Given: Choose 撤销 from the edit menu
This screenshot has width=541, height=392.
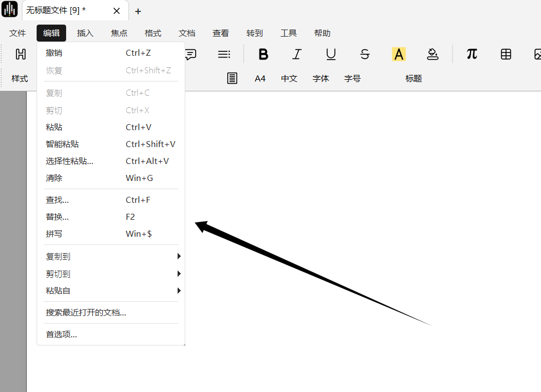Looking at the screenshot, I should pos(54,53).
